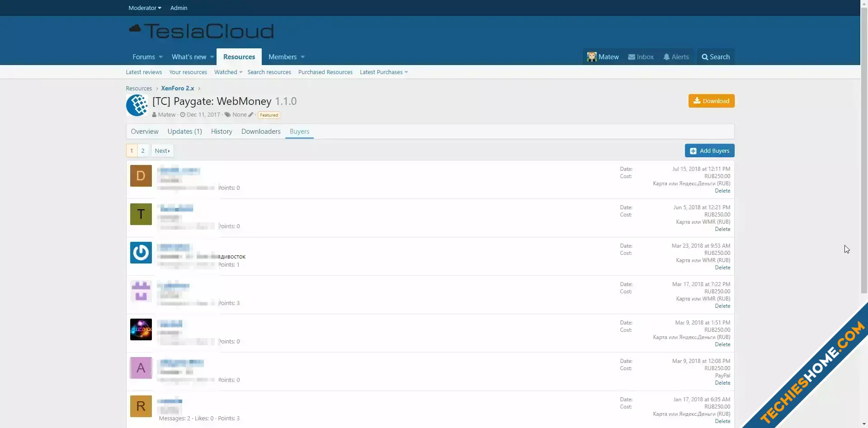
Task: Open Alerts bell notifications
Action: click(x=676, y=57)
